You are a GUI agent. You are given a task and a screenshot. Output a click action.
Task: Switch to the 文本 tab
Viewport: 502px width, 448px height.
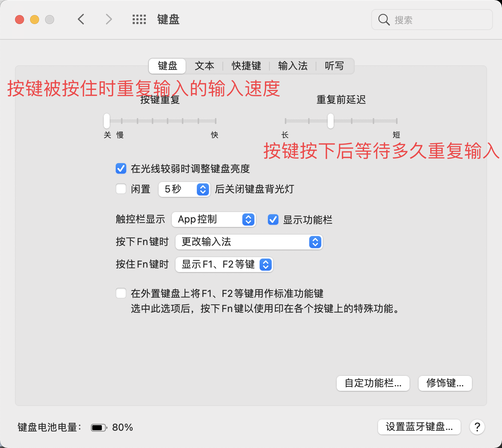tap(204, 66)
